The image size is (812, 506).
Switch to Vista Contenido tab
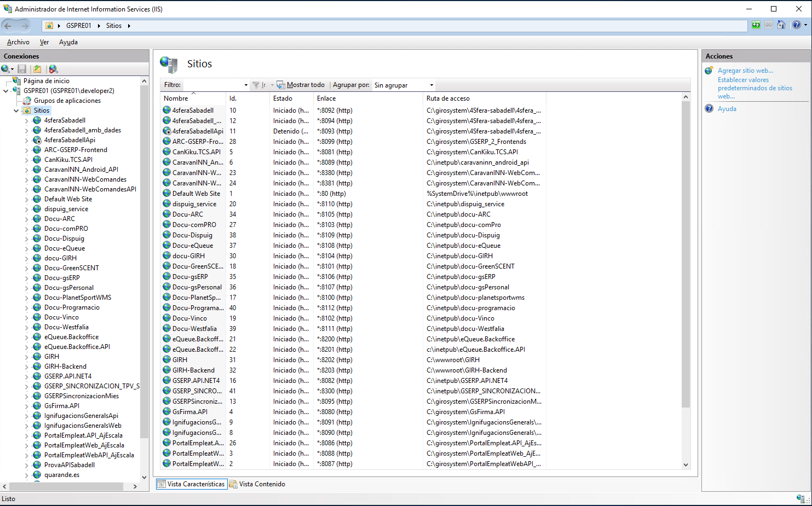(257, 484)
